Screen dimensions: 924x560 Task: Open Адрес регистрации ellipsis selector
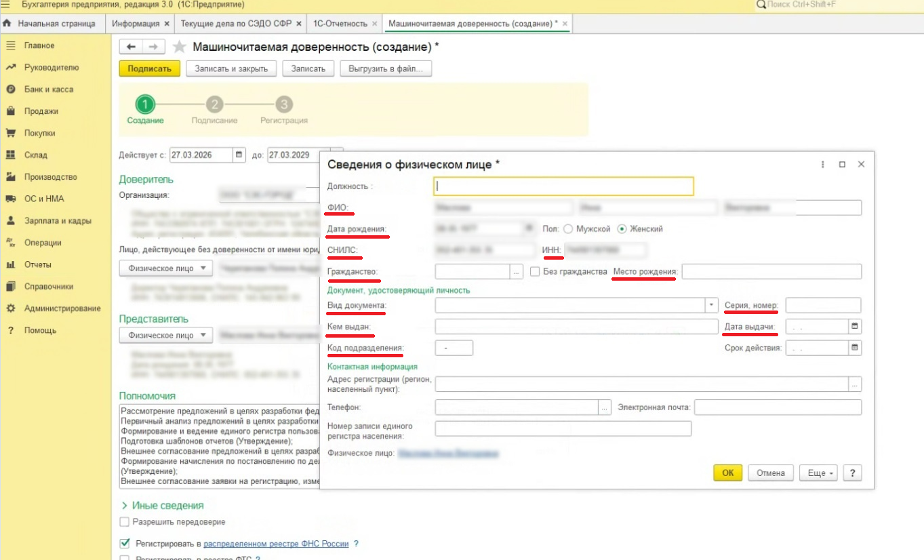855,384
